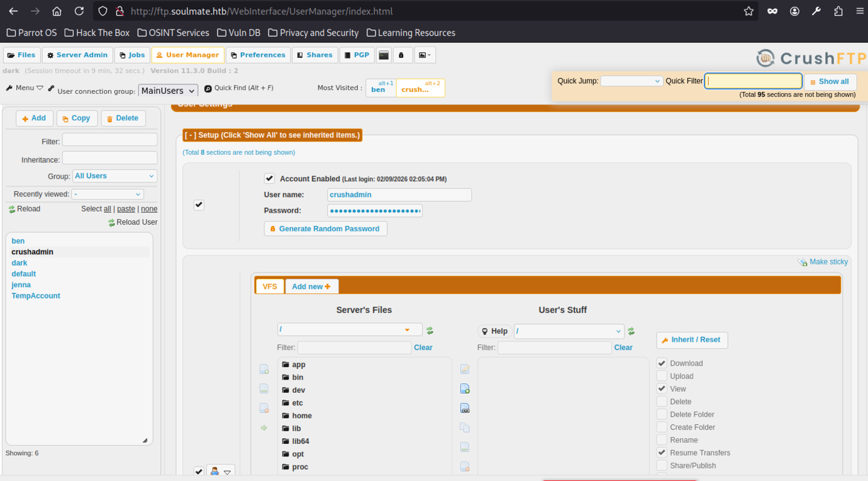868x481 pixels.
Task: Open the Quick Jump dropdown
Action: [x=632, y=81]
